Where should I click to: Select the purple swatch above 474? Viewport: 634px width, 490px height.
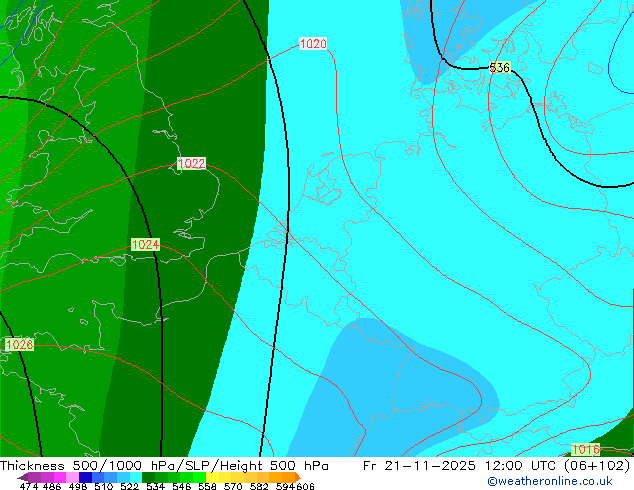tap(34, 477)
